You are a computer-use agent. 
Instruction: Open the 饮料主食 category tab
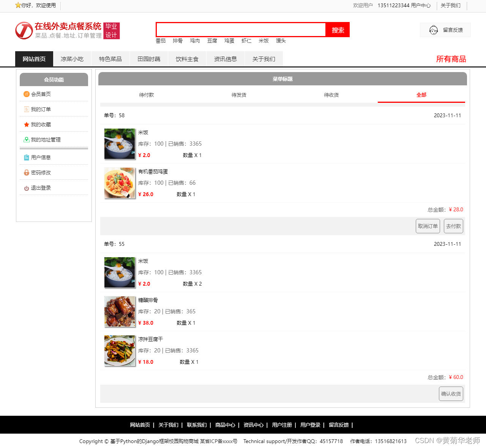(x=187, y=59)
